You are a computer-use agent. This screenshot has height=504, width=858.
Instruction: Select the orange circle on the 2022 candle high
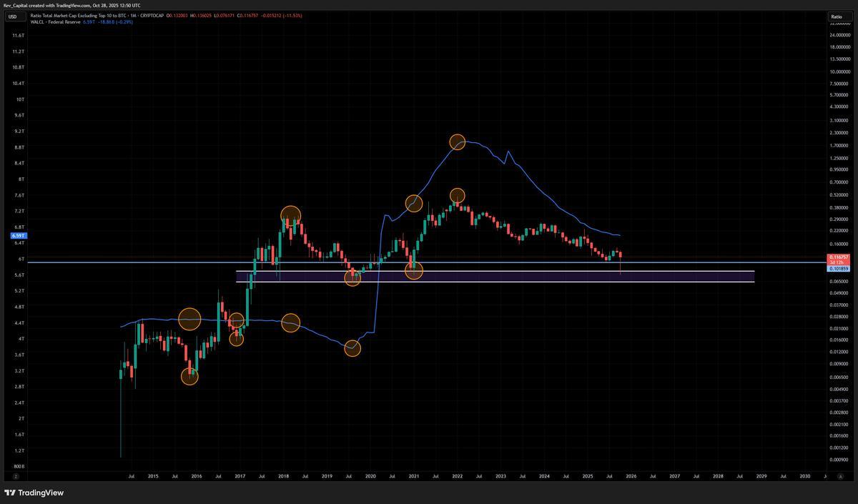pyautogui.click(x=458, y=195)
